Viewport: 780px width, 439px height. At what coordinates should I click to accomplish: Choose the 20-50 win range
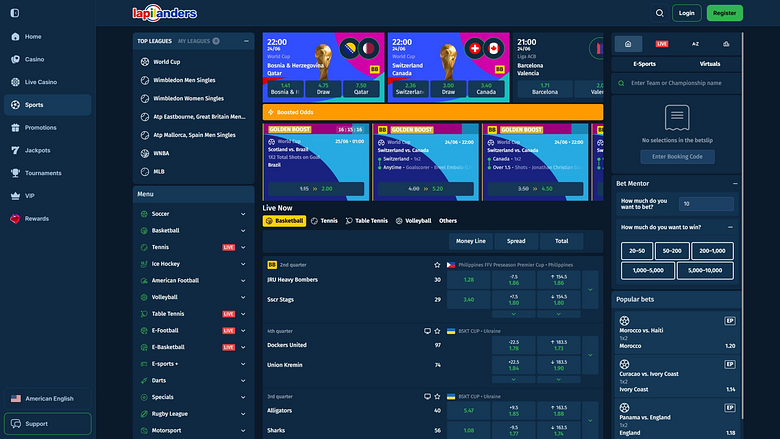coord(637,251)
